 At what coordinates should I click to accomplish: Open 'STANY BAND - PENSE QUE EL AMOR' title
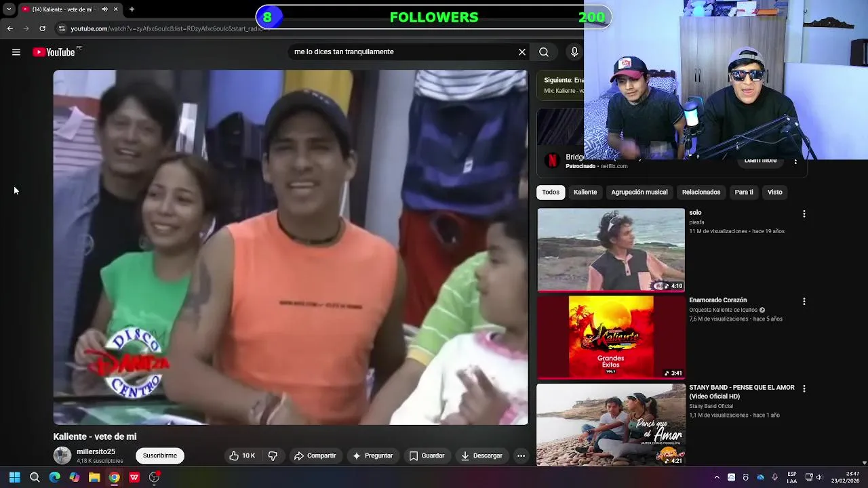[x=742, y=392]
